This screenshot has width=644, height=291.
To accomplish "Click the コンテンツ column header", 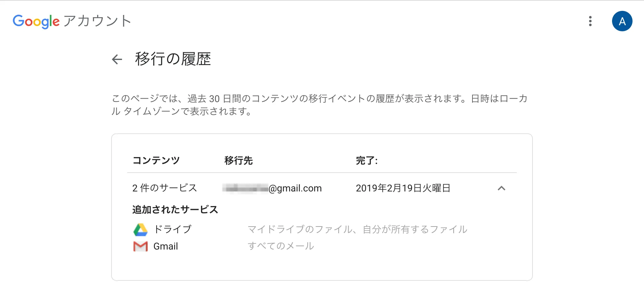I will (x=156, y=160).
